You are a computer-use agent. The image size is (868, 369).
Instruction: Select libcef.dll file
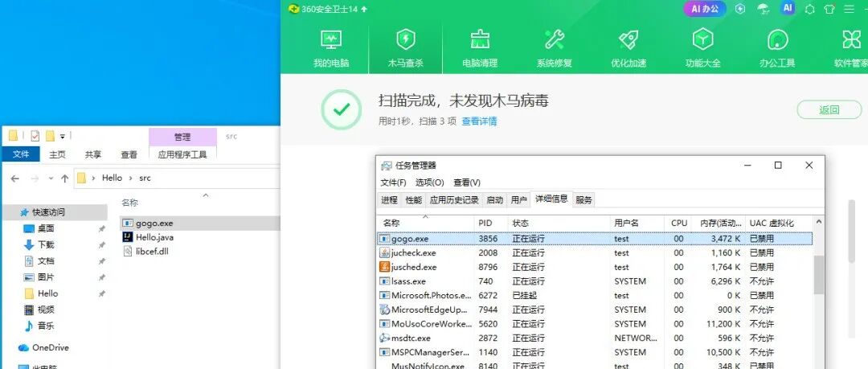pyautogui.click(x=152, y=251)
